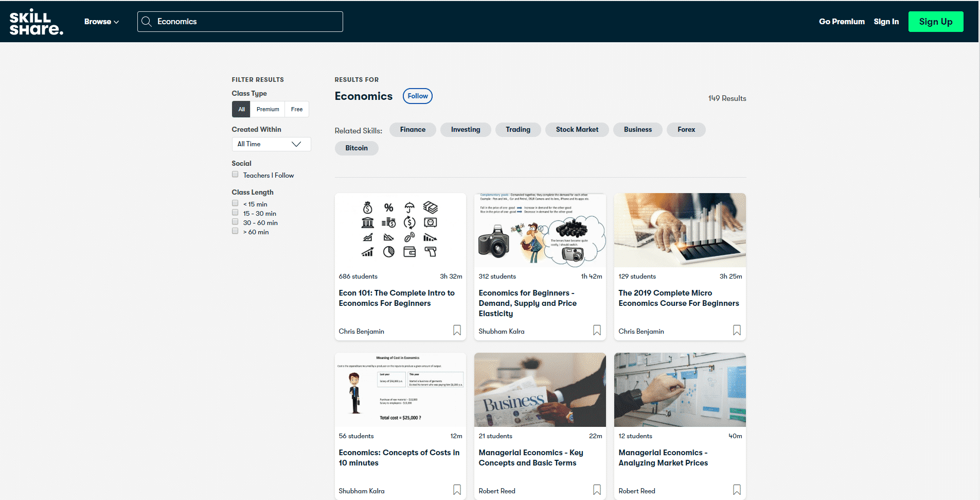Select the Bitcoin related skill
The image size is (980, 500).
pos(357,148)
